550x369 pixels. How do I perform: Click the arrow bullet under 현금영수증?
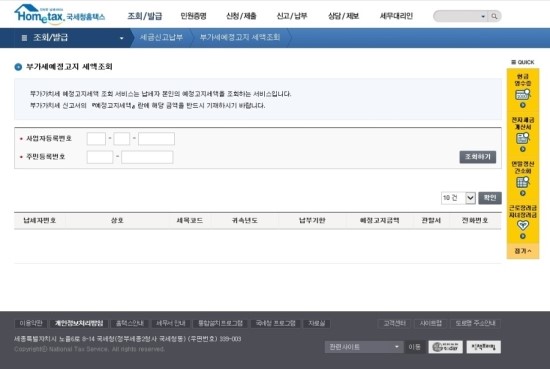point(523,105)
